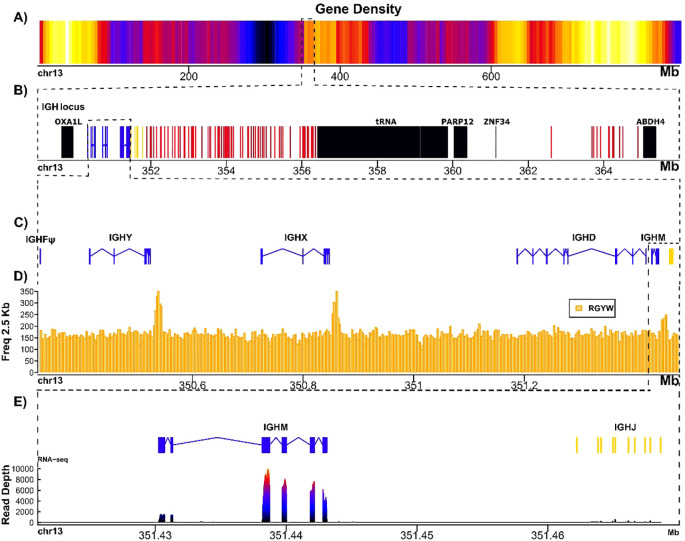Screen dimensions: 685x541
Task: Click the panel B) letter label
Action: point(20,90)
